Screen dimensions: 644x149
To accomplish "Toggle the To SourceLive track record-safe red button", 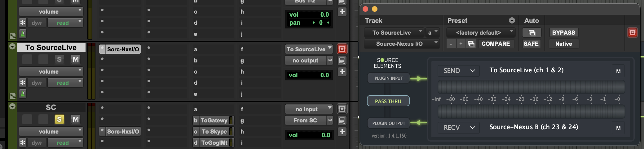I will [x=342, y=49].
